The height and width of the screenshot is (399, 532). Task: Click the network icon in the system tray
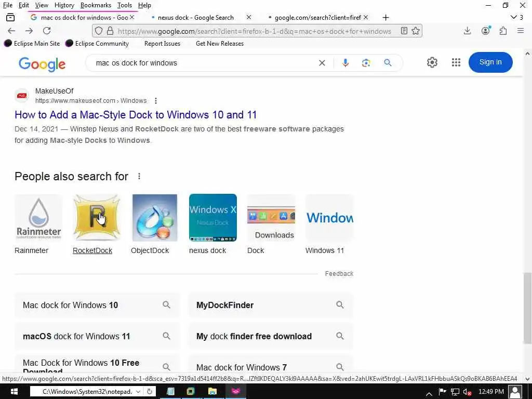tap(455, 392)
